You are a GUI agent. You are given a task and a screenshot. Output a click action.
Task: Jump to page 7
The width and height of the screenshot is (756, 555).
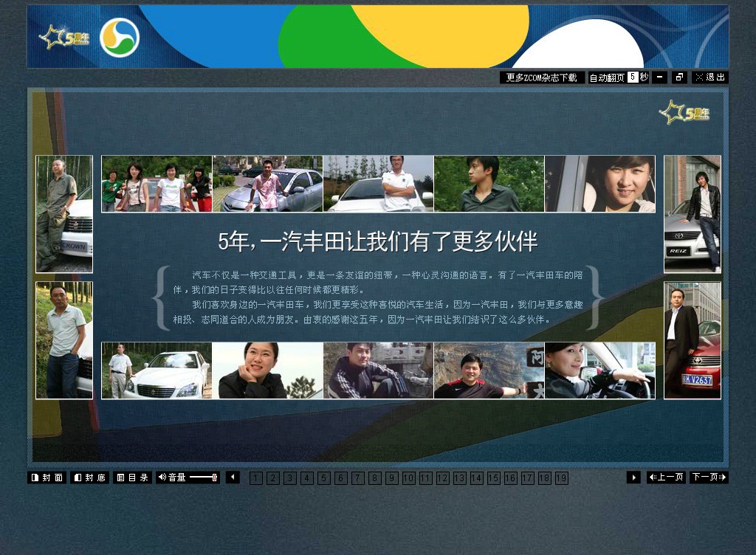pos(358,478)
